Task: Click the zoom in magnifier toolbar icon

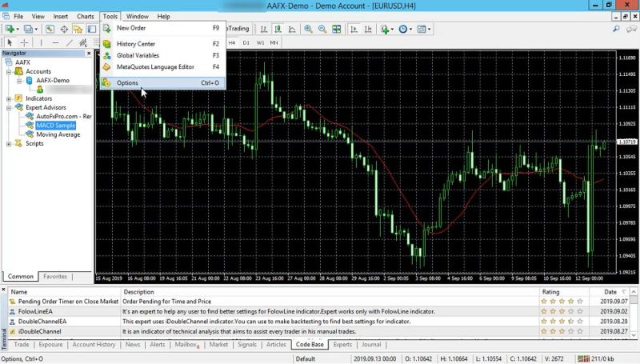Action: pos(308,30)
